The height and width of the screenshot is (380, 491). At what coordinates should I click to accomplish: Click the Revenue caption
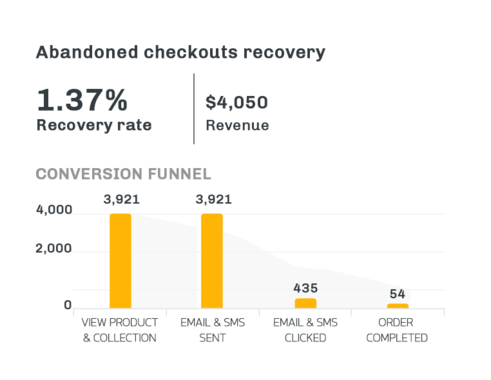coord(237,125)
